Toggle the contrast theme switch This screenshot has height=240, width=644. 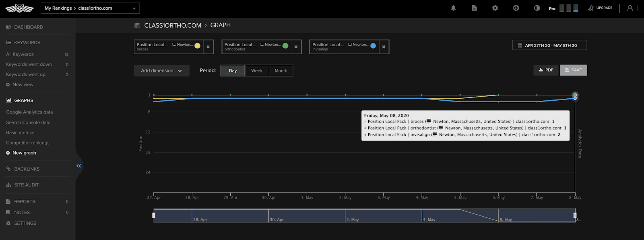point(537,8)
